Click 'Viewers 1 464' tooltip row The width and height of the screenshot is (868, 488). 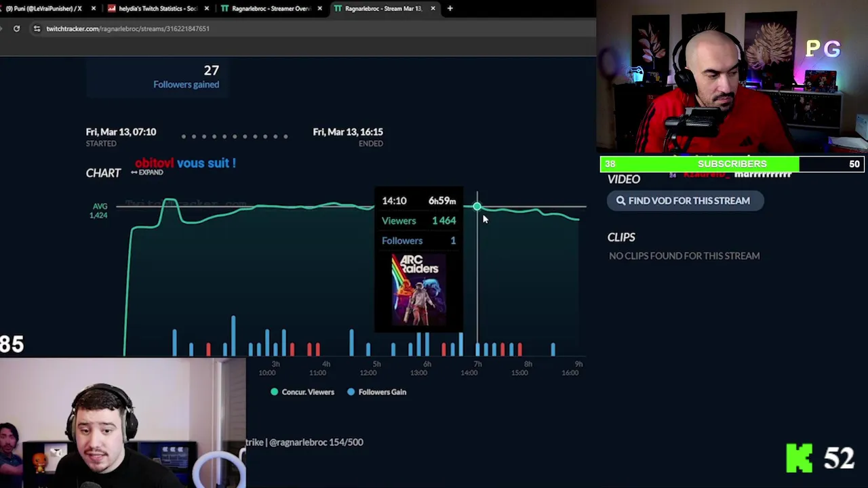tap(418, 220)
